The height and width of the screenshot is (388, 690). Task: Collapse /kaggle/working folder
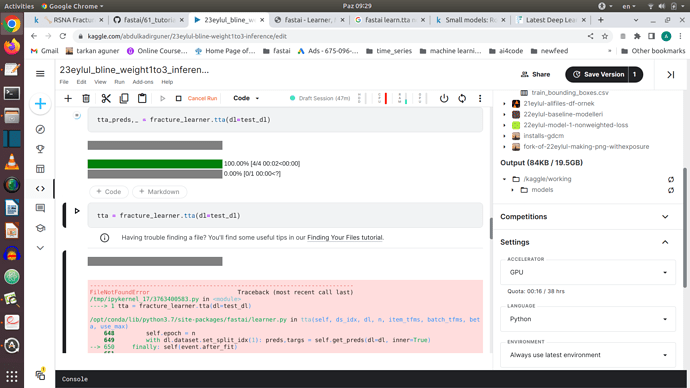pyautogui.click(x=505, y=179)
